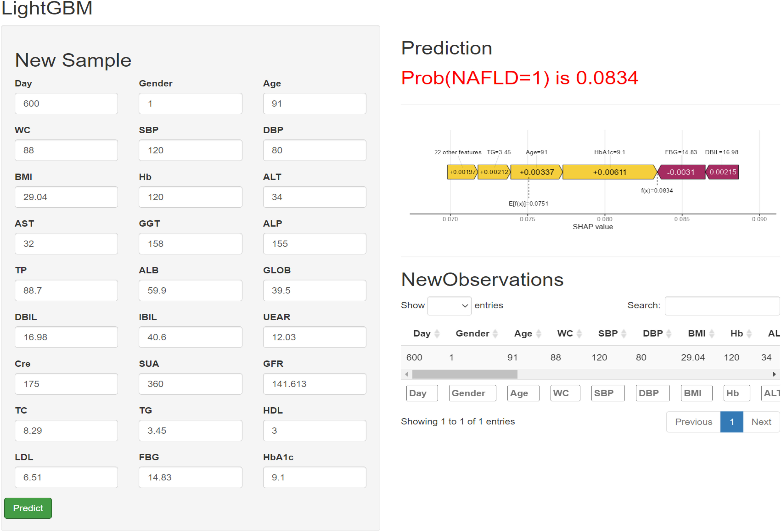Sort table by SBP column

point(612,333)
